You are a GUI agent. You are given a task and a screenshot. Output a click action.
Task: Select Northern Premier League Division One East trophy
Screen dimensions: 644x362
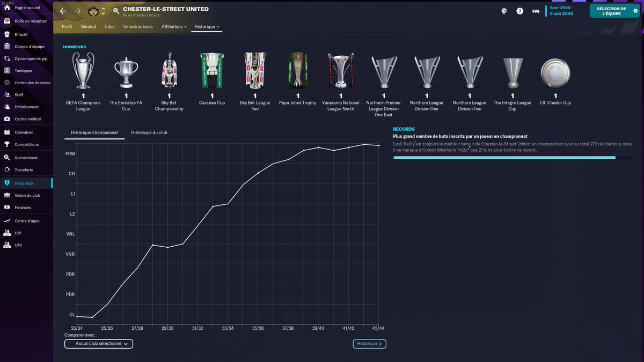pyautogui.click(x=384, y=71)
